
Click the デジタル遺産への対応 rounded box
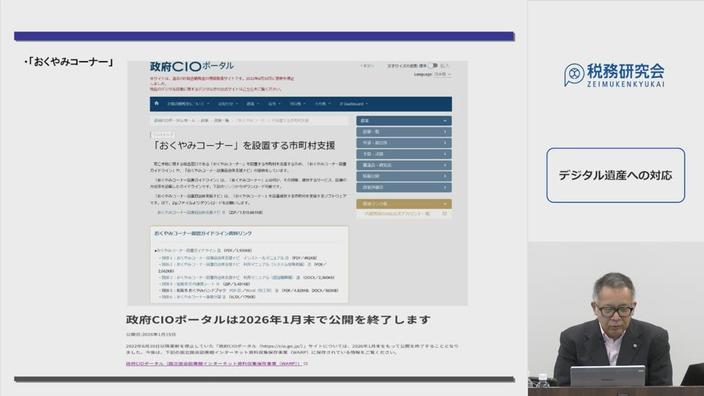(x=615, y=175)
